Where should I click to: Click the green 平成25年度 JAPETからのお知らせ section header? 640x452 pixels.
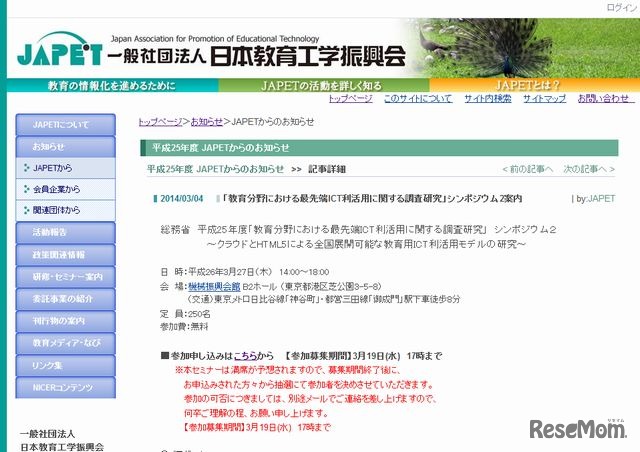coord(379,148)
